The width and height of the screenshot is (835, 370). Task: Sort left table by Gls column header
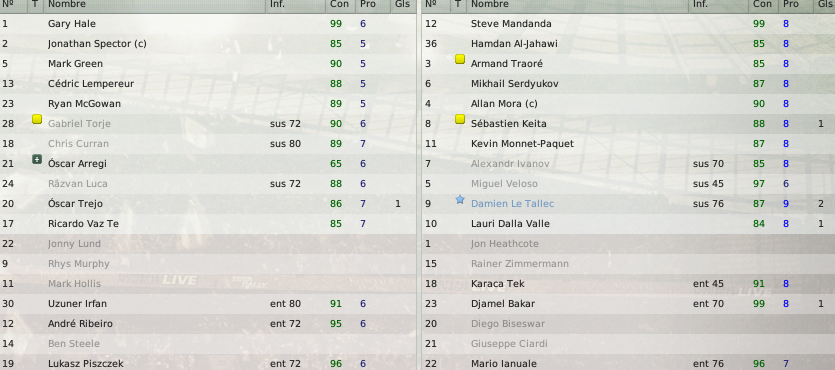403,4
